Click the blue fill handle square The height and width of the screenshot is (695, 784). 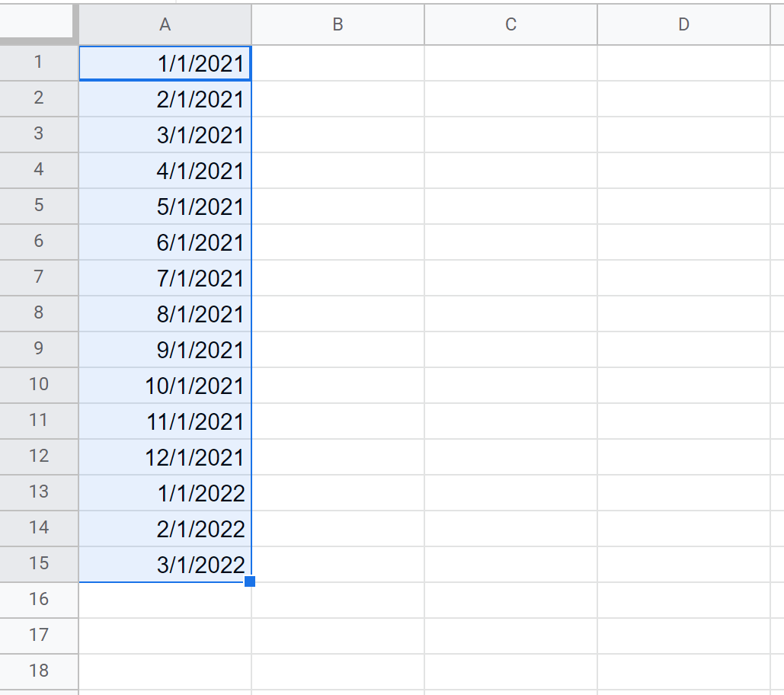(250, 581)
